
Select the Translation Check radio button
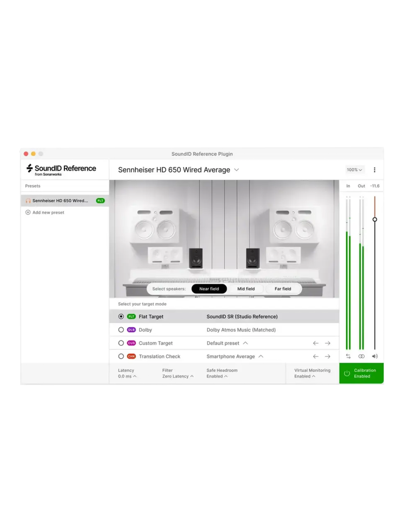click(121, 356)
